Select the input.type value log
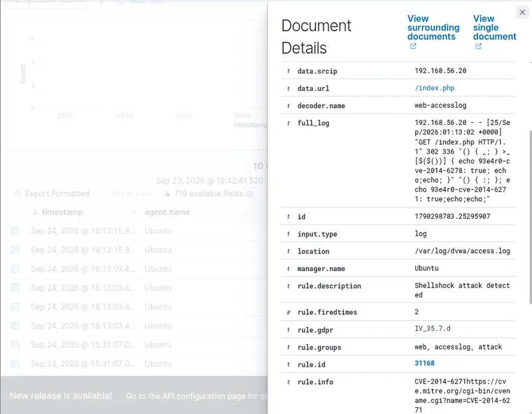This screenshot has height=414, width=532. point(420,233)
